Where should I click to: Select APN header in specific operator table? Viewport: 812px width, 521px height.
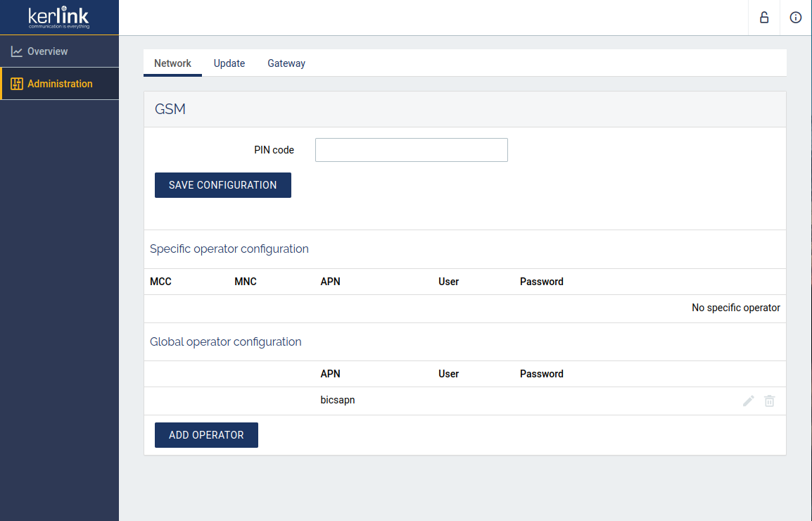click(x=330, y=282)
